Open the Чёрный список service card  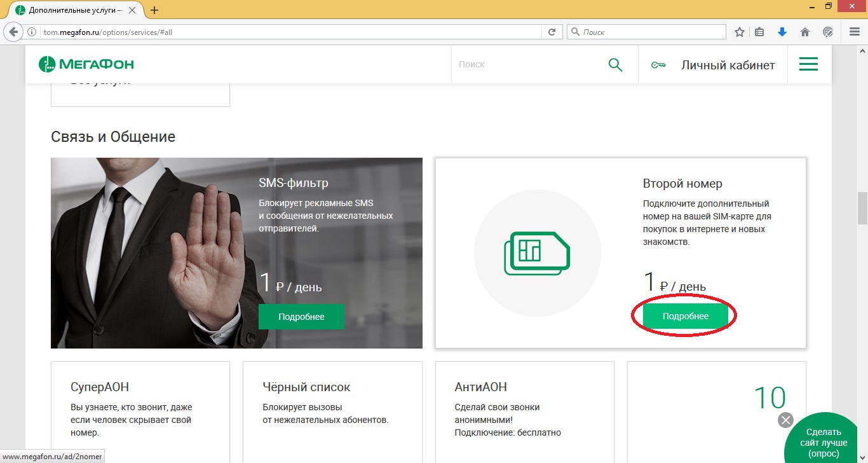pos(332,407)
